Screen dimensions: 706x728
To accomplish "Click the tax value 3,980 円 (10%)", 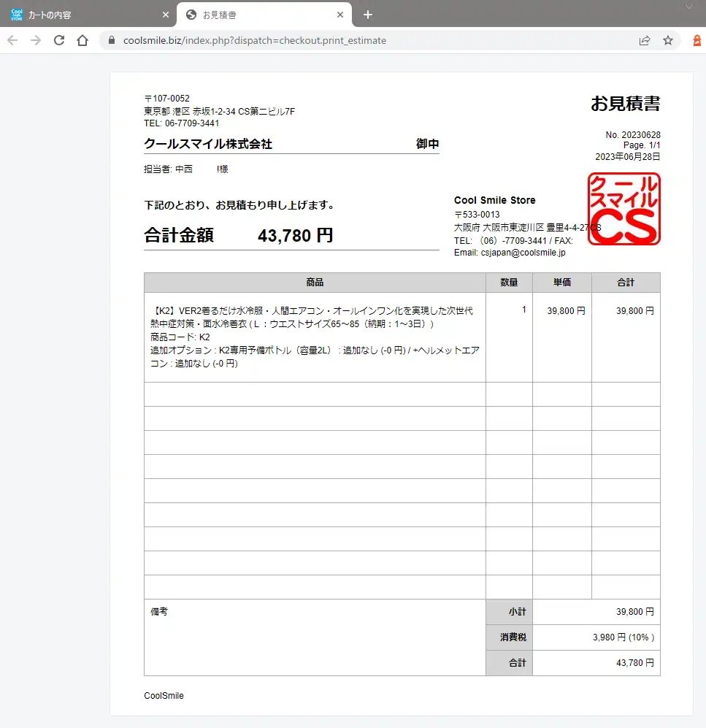I will coord(623,637).
